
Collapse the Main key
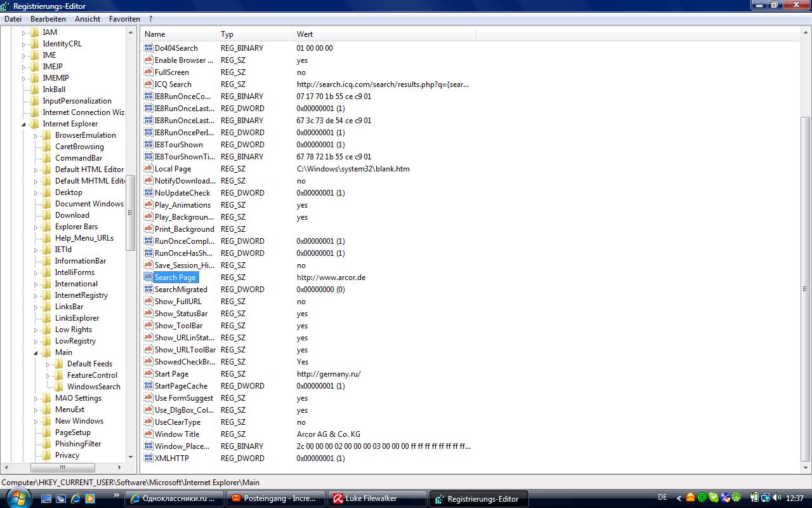click(x=36, y=352)
